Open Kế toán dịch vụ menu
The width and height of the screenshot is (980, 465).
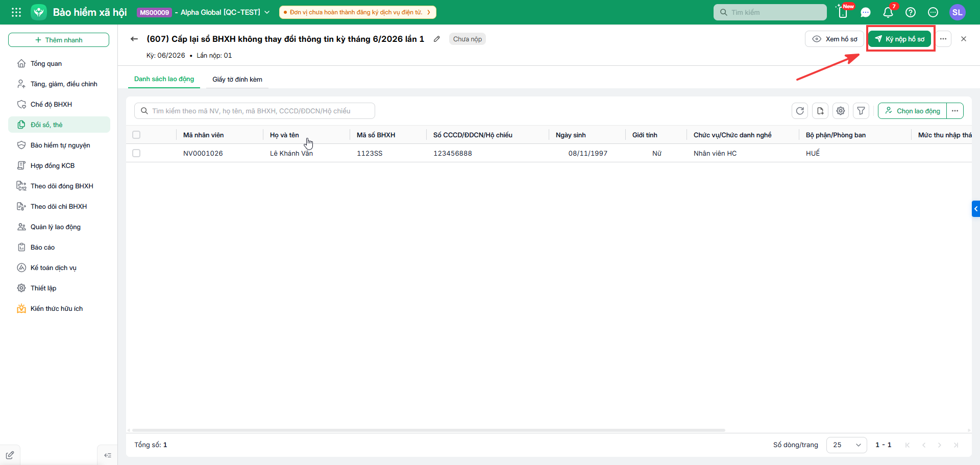(x=59, y=267)
